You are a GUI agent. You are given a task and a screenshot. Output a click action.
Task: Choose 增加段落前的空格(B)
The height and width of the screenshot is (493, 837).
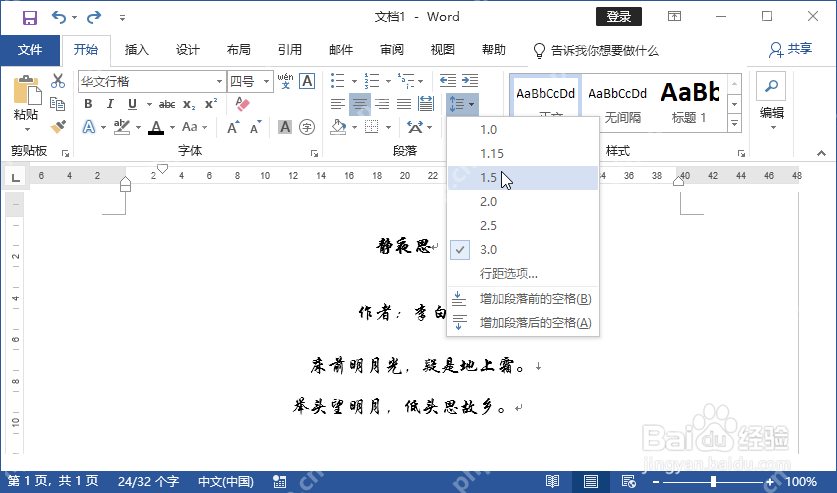(x=522, y=299)
